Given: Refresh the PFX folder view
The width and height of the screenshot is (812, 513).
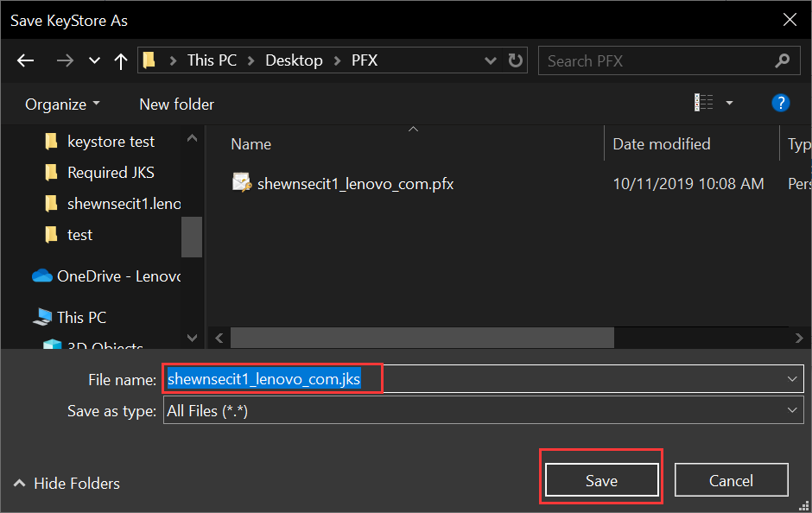Looking at the screenshot, I should (x=515, y=60).
